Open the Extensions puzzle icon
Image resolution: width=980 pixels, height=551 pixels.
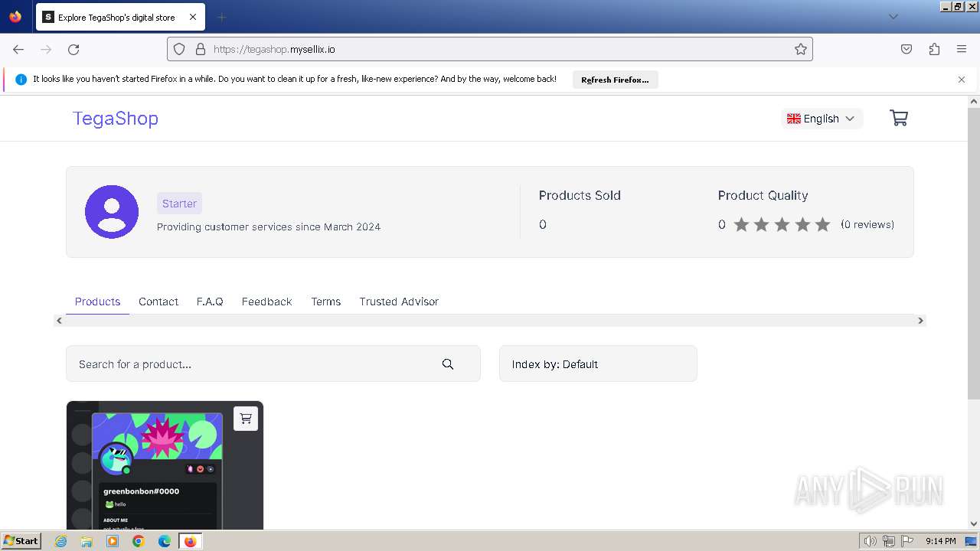934,49
